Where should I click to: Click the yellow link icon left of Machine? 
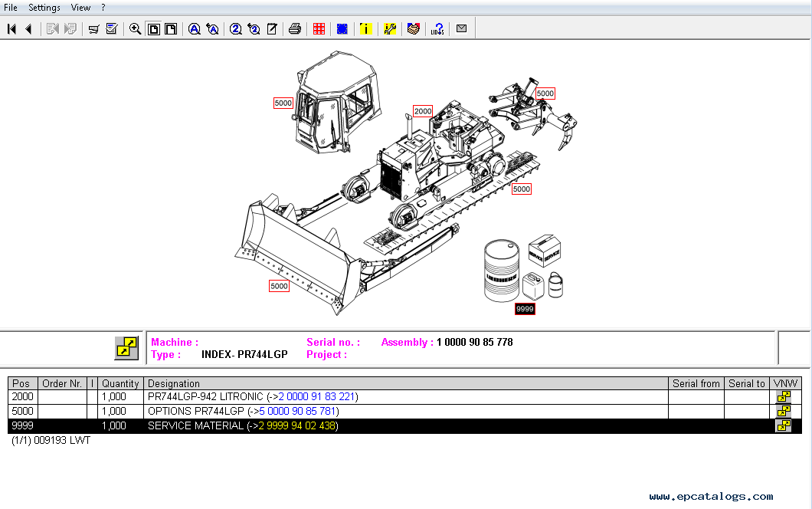click(x=127, y=348)
